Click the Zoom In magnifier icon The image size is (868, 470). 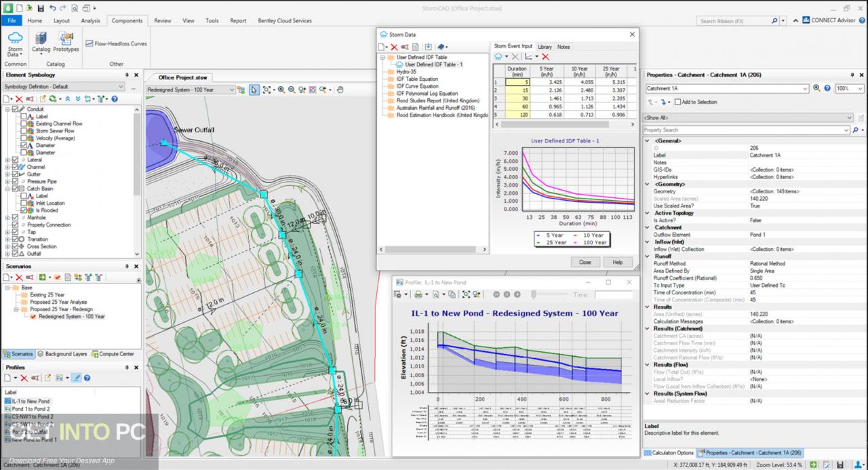coord(281,90)
